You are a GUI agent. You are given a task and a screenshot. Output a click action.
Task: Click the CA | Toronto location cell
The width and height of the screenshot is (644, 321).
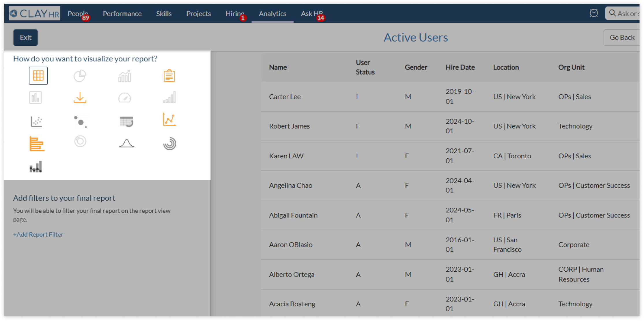point(512,156)
